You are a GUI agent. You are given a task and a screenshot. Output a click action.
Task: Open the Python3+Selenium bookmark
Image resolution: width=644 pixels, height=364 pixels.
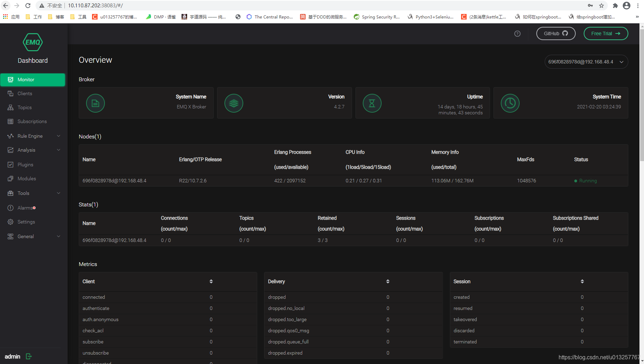point(430,17)
